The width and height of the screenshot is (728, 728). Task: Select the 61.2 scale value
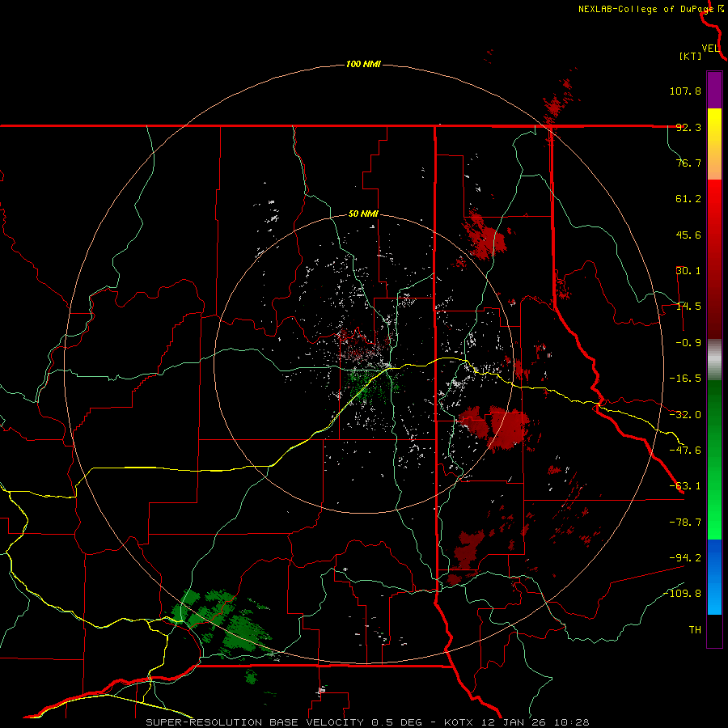click(688, 199)
